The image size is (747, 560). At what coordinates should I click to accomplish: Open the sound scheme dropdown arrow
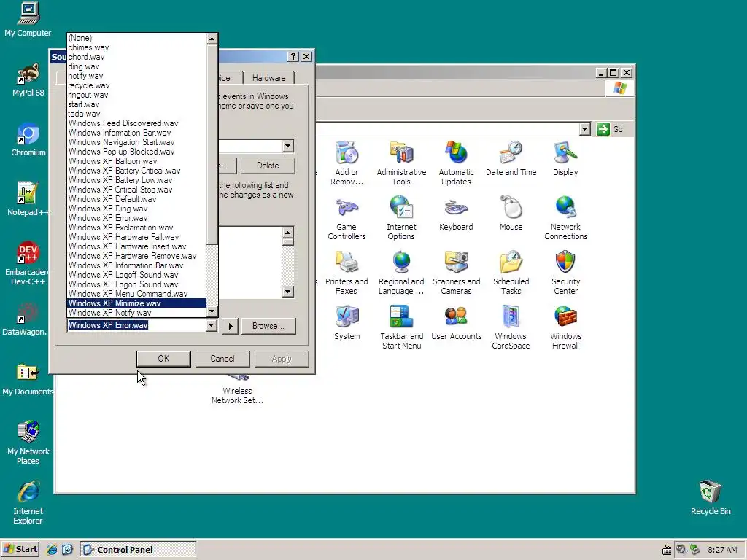[x=287, y=146]
